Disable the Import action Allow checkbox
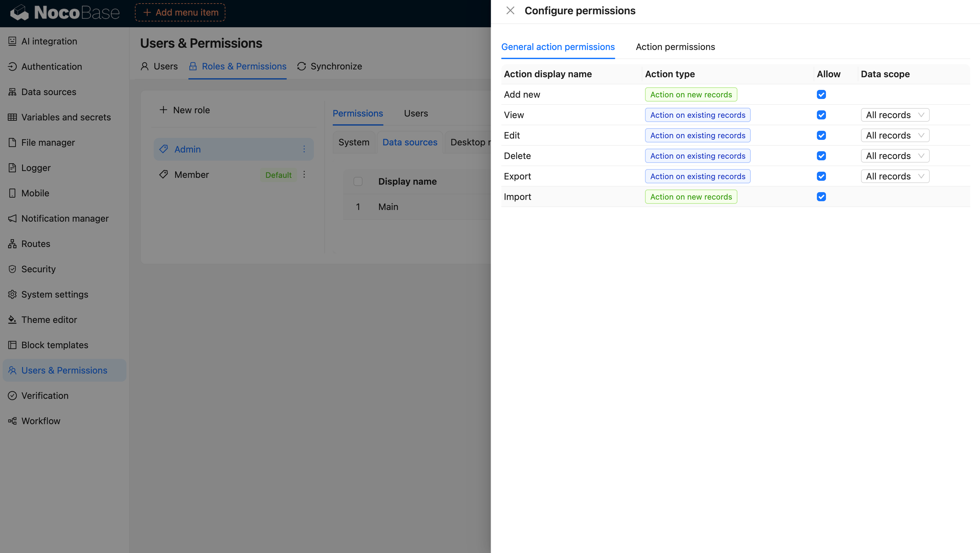The image size is (980, 553). (821, 197)
